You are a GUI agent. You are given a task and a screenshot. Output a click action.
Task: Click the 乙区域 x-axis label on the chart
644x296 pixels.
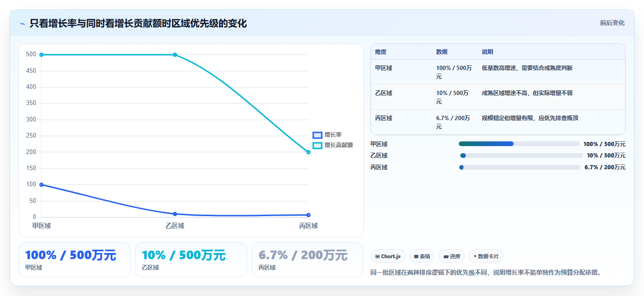[175, 226]
